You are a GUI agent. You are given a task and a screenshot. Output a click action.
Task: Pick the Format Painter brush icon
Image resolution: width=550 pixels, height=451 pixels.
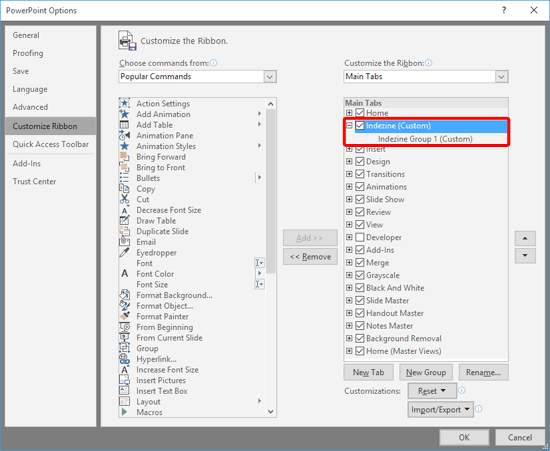click(x=125, y=316)
